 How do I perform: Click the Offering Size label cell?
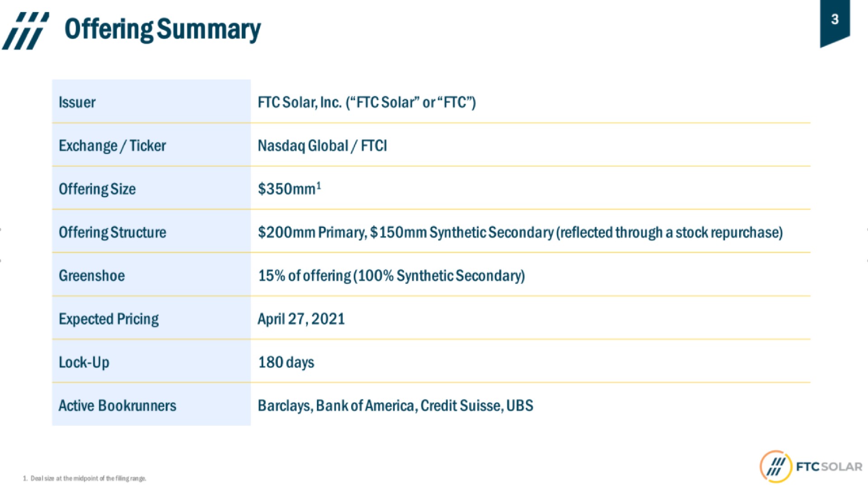coord(151,188)
